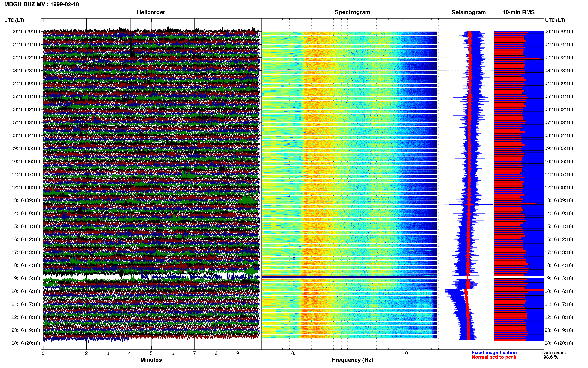Click the plot title "MBGH BHZ MV : 1999-02-18"
The width and height of the screenshot is (588, 368).
42,4
